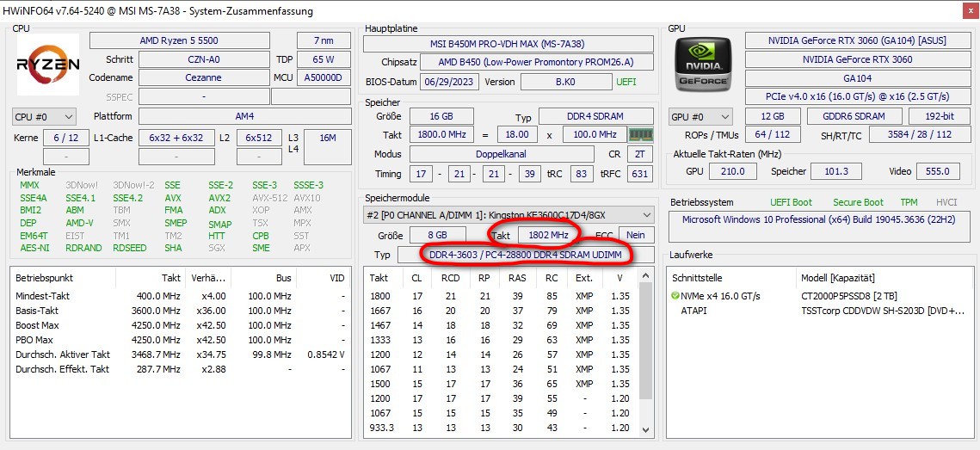Click the A50000D MCU field
The width and height of the screenshot is (980, 450).
[x=324, y=78]
